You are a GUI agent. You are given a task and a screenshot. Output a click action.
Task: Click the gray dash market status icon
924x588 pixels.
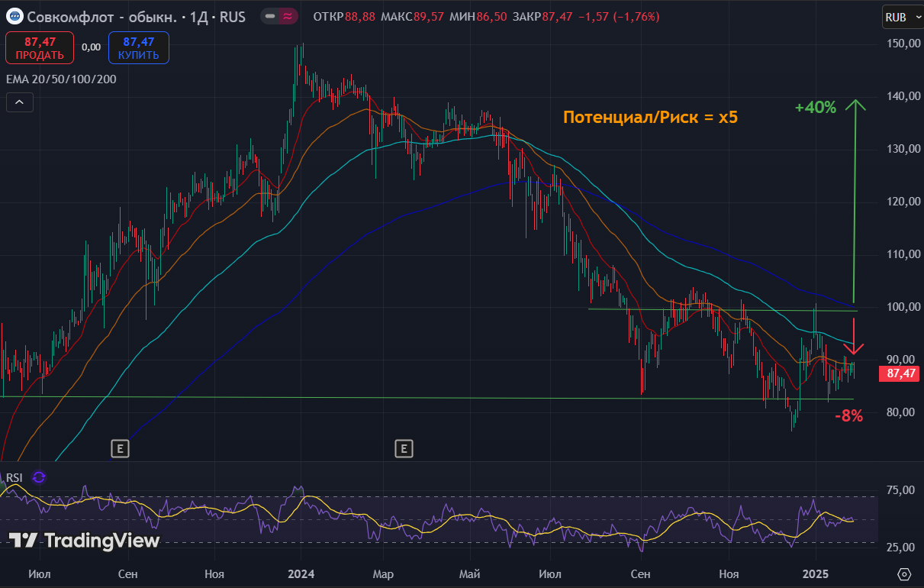click(270, 16)
